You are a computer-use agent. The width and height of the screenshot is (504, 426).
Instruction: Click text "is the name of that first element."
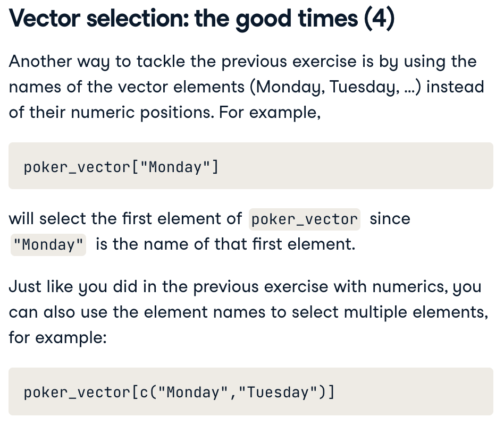point(225,244)
